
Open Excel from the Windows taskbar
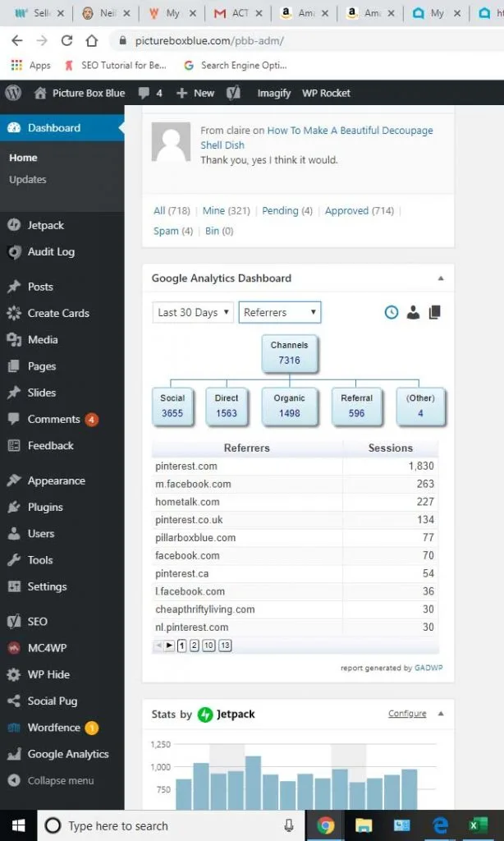(477, 825)
